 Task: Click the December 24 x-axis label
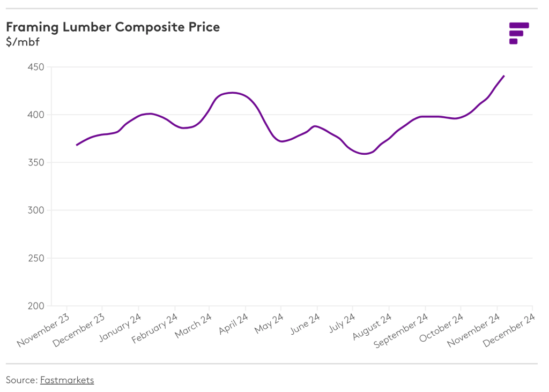(x=509, y=330)
